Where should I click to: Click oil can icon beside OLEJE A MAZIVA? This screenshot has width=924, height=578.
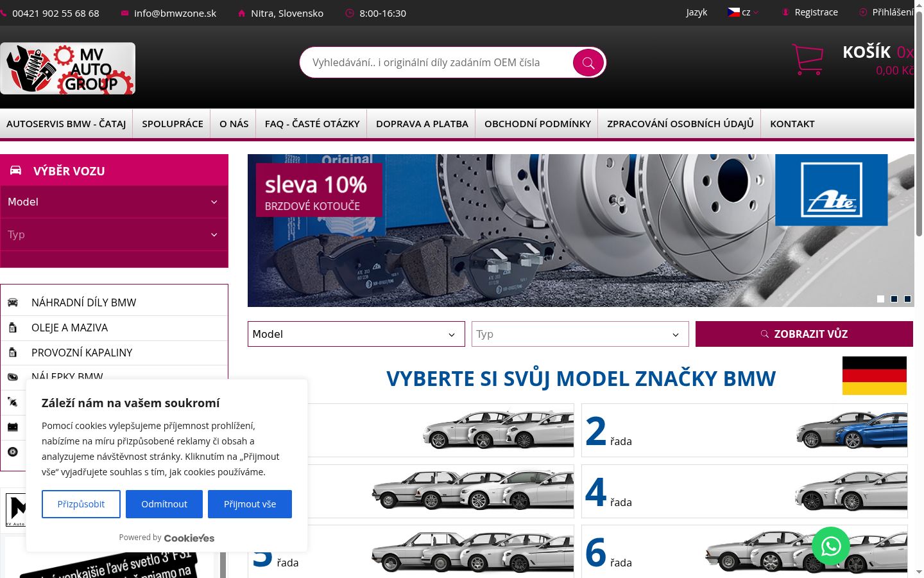(x=13, y=328)
